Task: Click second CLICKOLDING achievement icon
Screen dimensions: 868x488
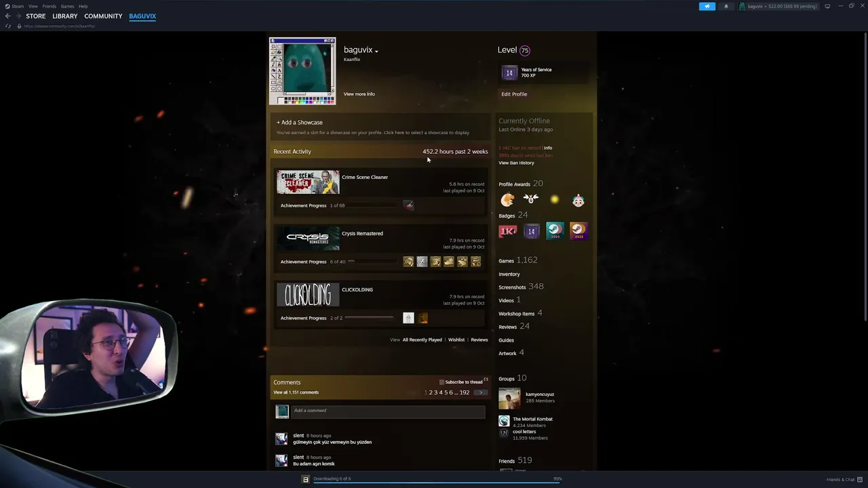Action: [x=422, y=318]
